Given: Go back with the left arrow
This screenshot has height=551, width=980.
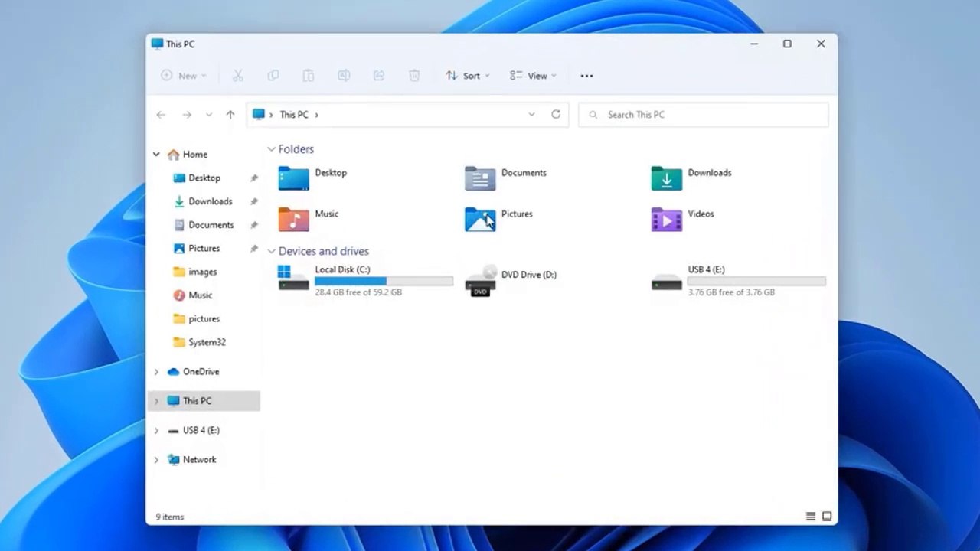Looking at the screenshot, I should [x=161, y=115].
